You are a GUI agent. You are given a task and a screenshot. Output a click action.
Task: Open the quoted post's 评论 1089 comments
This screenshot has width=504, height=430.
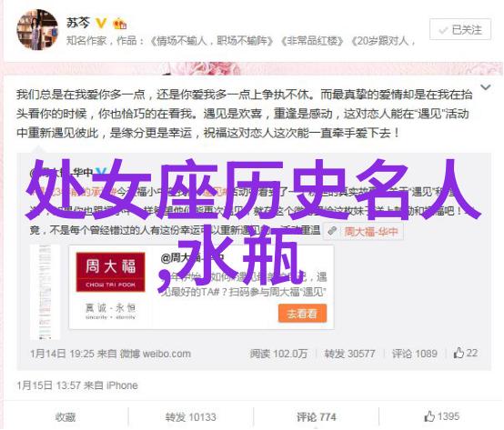[414, 354]
